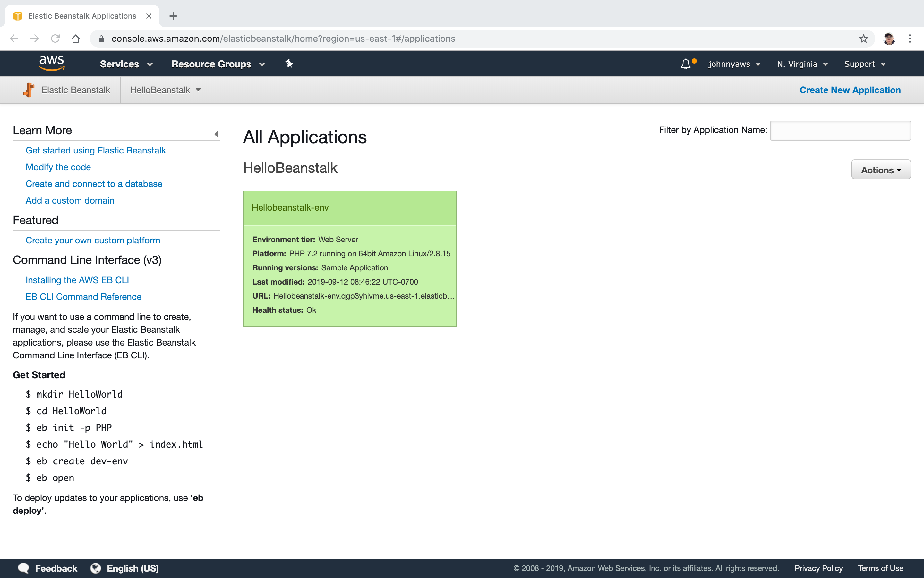Open the Support dropdown menu
The image size is (924, 578).
864,64
